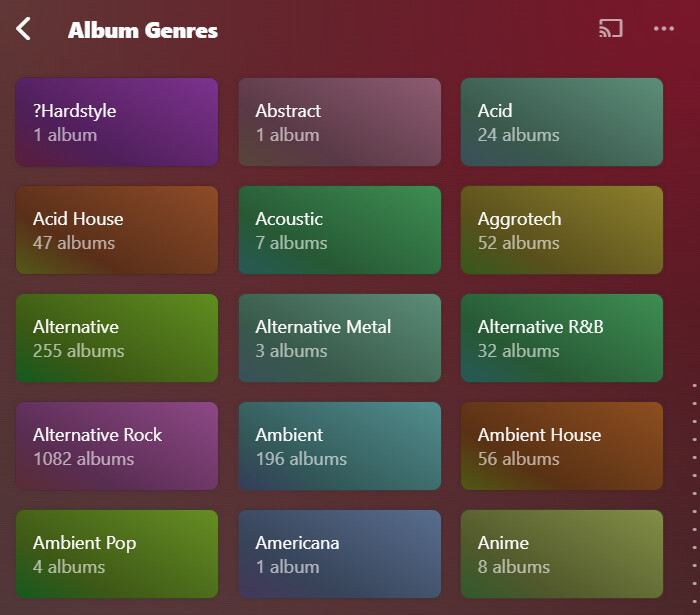The width and height of the screenshot is (700, 615).
Task: Open the Anime genre with 8 albums
Action: click(x=561, y=554)
